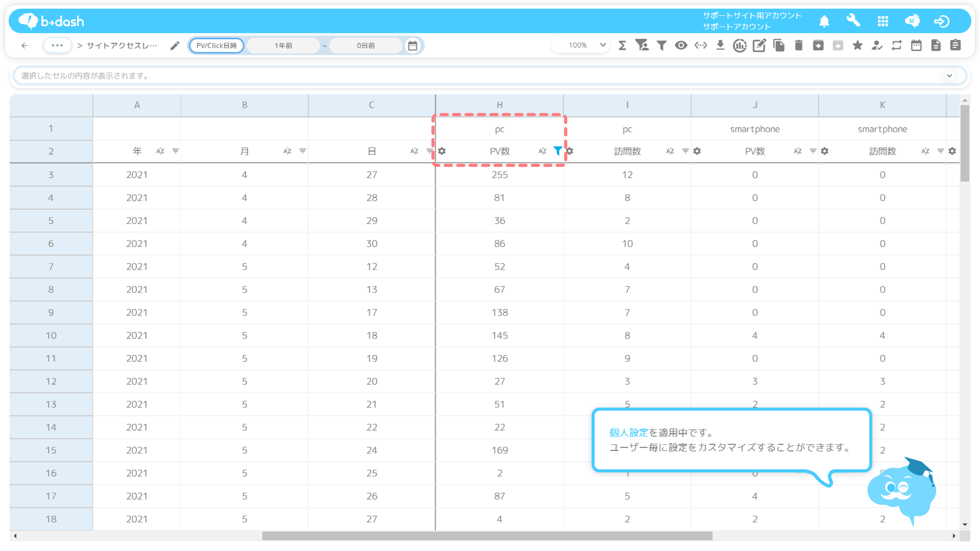Click the back arrow icon
This screenshot has height=551, width=980.
[24, 46]
